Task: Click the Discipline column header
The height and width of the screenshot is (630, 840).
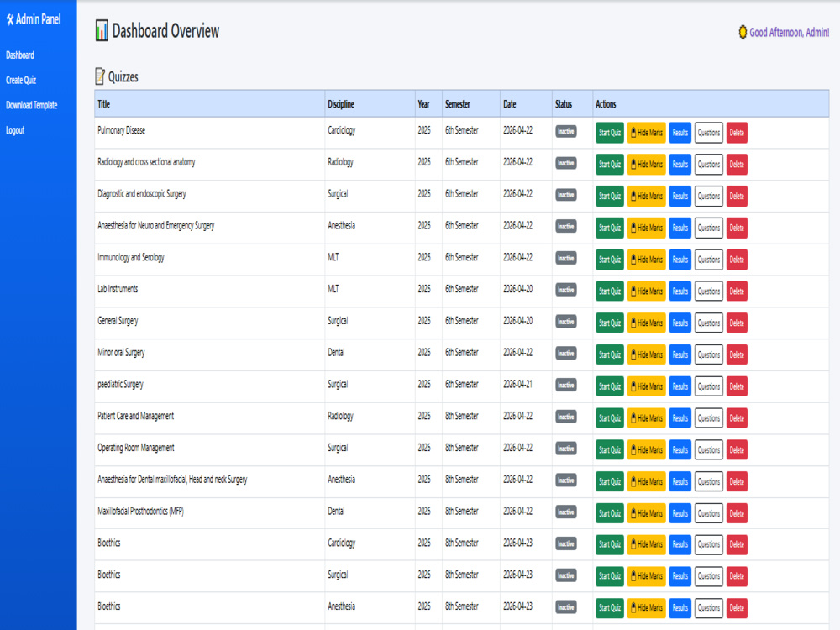Action: point(370,104)
